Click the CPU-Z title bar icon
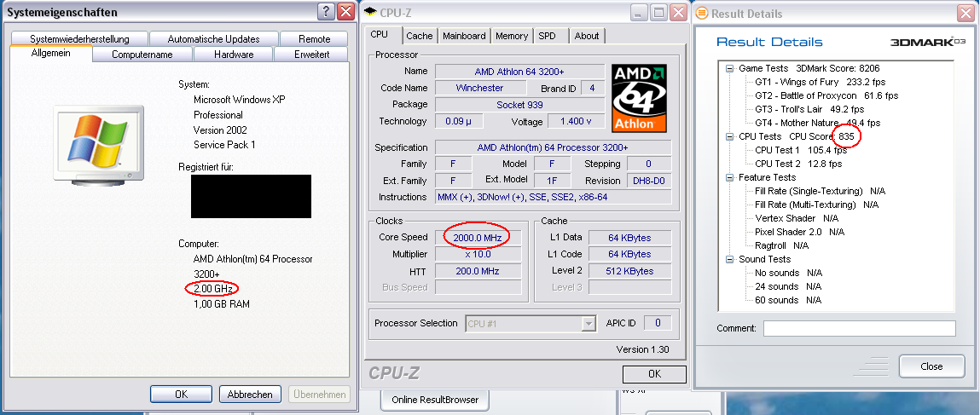This screenshot has height=415, width=980. [371, 12]
